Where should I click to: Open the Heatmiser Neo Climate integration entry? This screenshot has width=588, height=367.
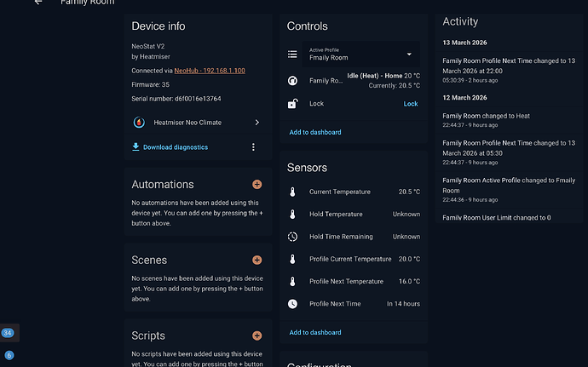186,123
